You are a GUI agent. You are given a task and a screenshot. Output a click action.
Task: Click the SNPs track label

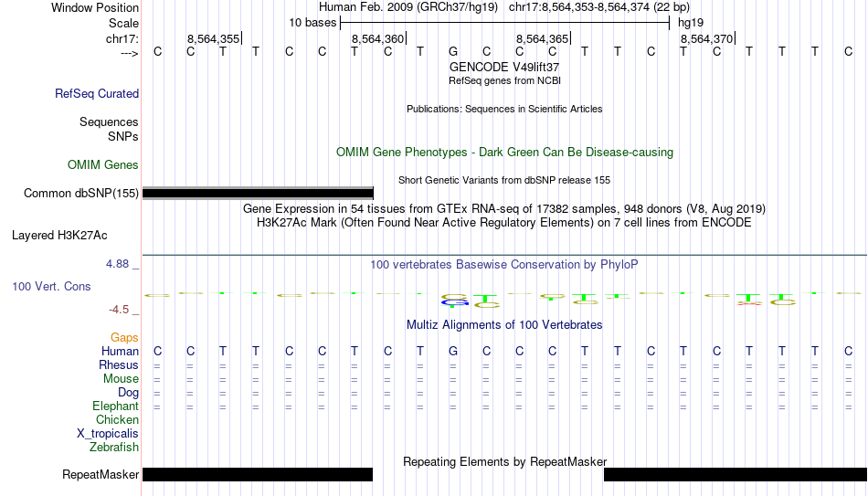(x=123, y=136)
